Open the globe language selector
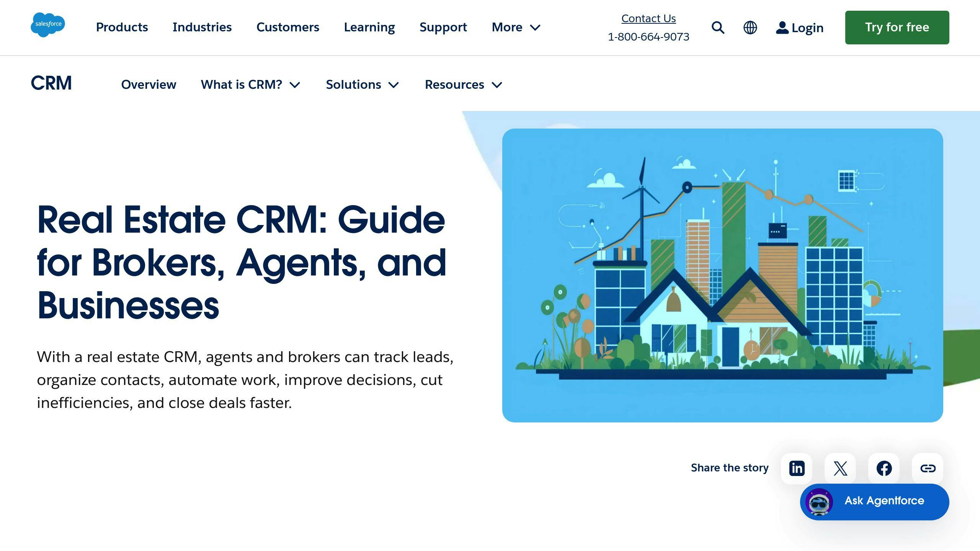 coord(750,28)
